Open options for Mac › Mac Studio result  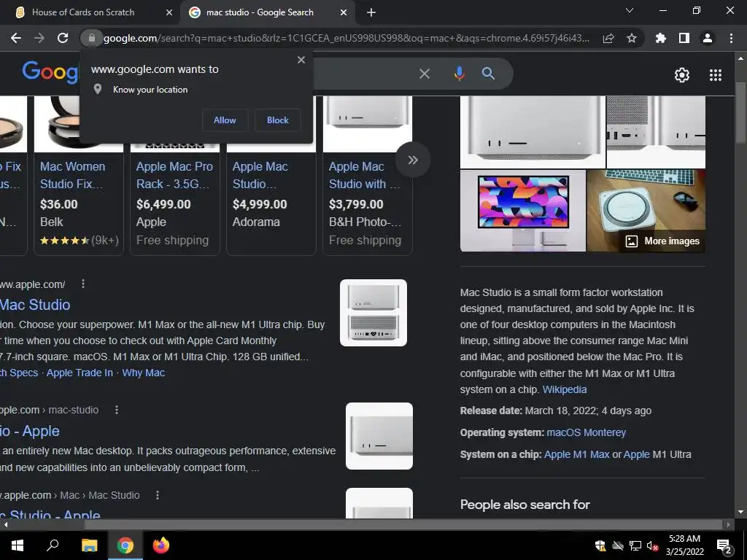pos(158,495)
